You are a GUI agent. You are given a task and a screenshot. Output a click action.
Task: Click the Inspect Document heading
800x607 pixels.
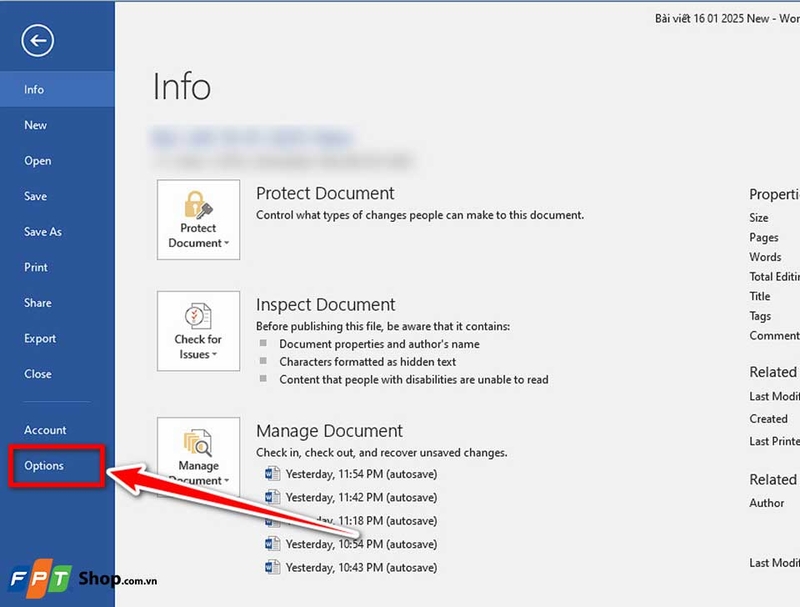point(326,305)
